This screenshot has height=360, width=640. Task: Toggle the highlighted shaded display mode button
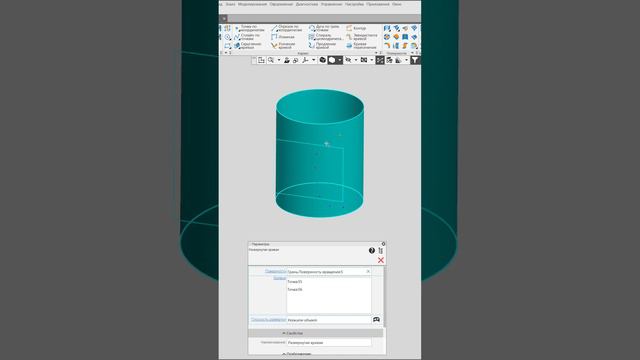pos(332,60)
